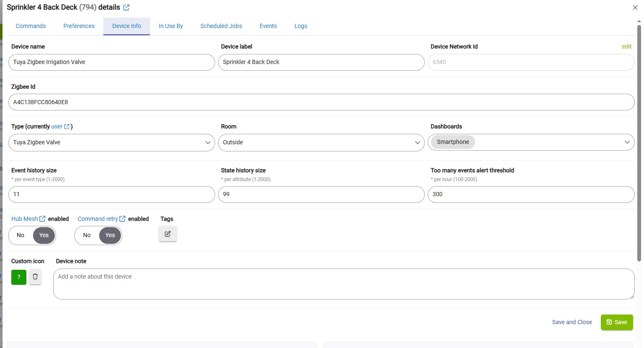Set Hub Mesh to No
The image size is (644, 348).
tap(21, 235)
